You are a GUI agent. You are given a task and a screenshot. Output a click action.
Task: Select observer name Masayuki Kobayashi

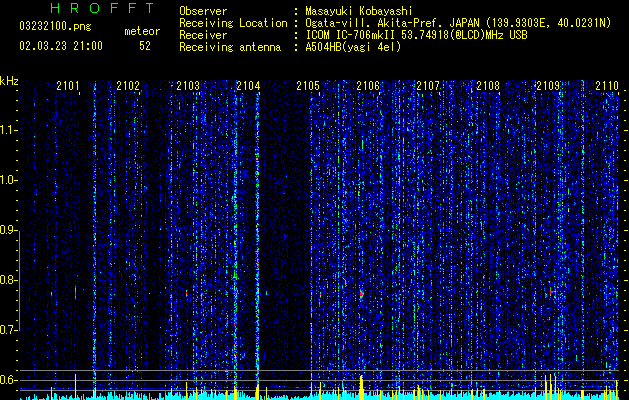[358, 11]
